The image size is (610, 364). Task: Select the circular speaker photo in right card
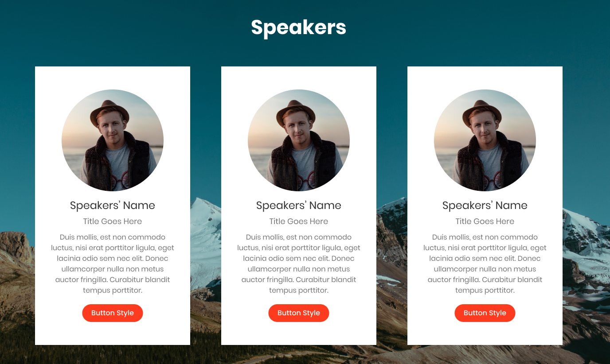(x=485, y=140)
